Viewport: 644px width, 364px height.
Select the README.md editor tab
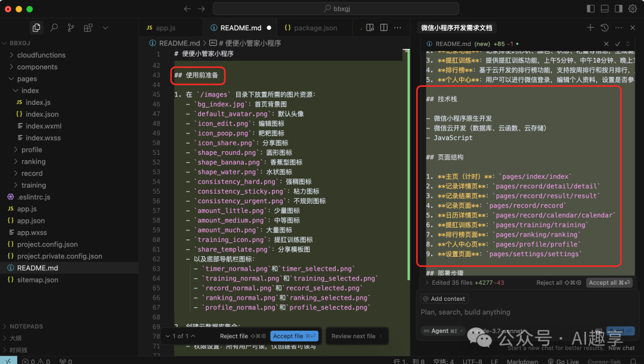[240, 28]
